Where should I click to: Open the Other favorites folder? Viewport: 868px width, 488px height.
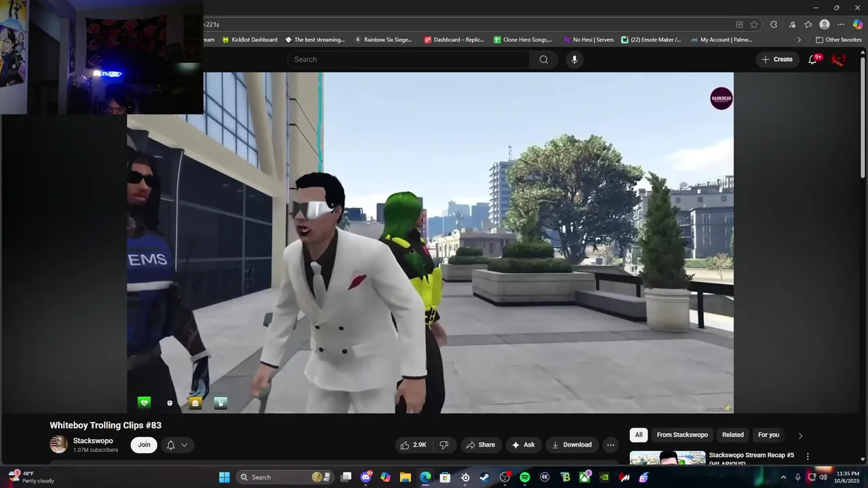point(839,40)
